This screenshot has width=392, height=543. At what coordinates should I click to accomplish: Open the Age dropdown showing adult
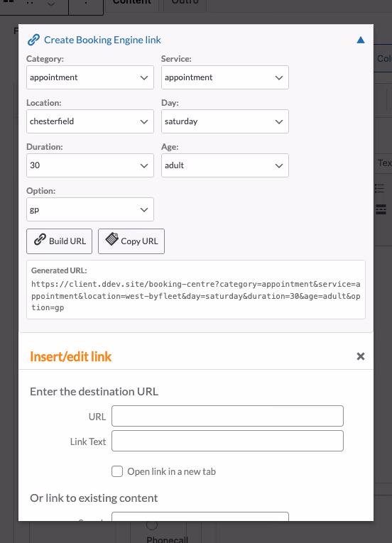click(225, 165)
